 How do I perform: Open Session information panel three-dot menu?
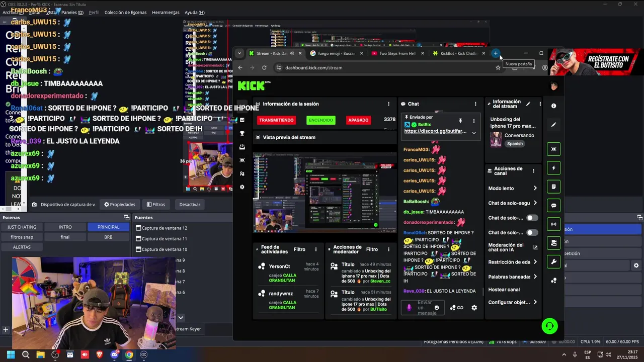[x=388, y=104]
